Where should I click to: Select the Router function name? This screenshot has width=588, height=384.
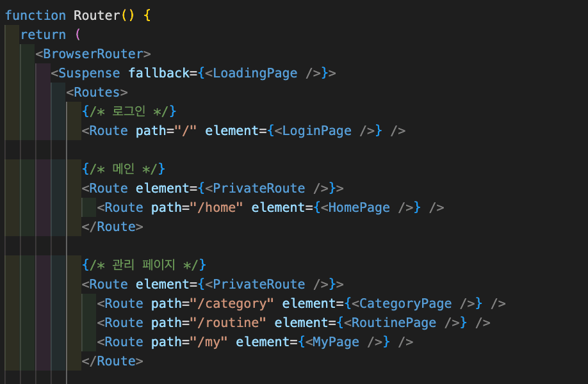click(97, 15)
